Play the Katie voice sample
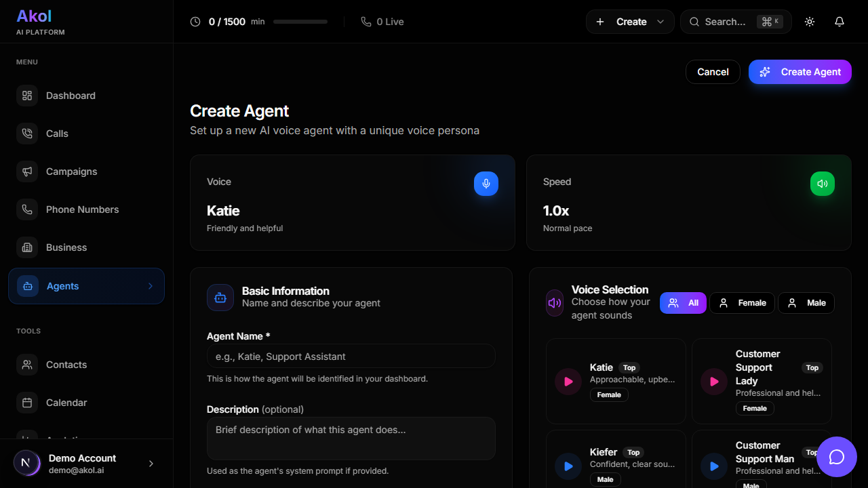Screen dimensions: 868x488 tap(568, 381)
